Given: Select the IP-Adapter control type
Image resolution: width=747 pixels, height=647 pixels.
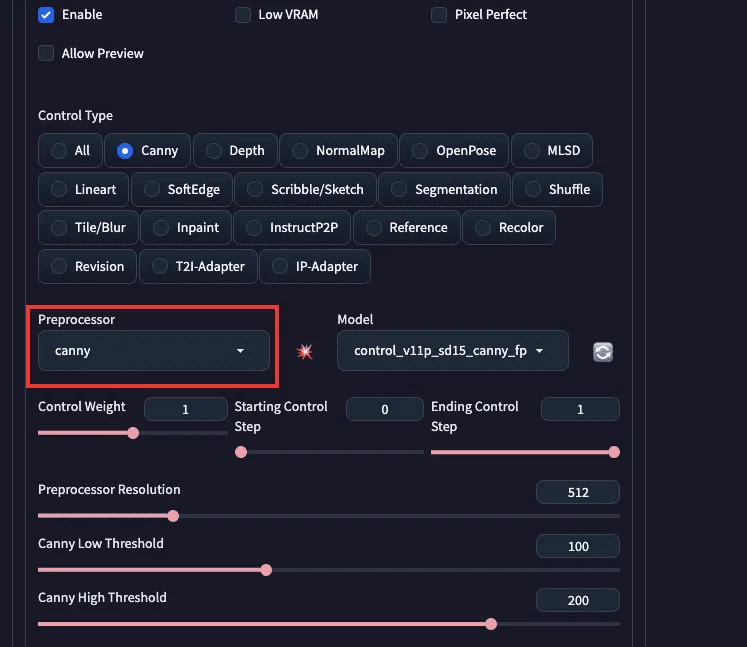Looking at the screenshot, I should [x=315, y=266].
